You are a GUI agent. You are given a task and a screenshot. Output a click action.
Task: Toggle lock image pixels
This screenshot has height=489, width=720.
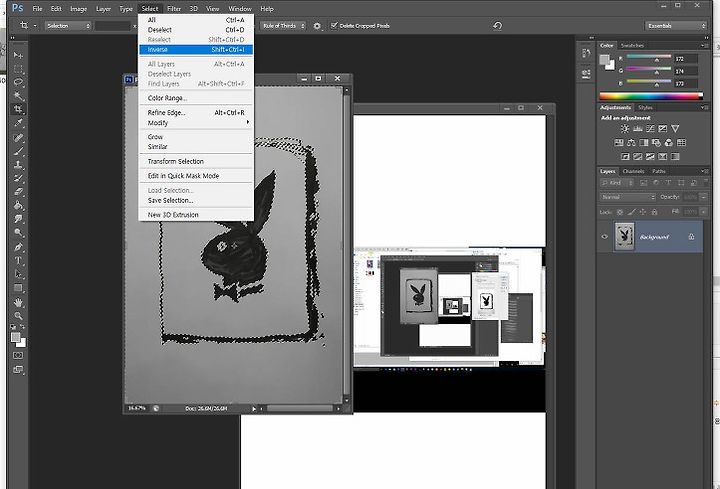click(632, 212)
